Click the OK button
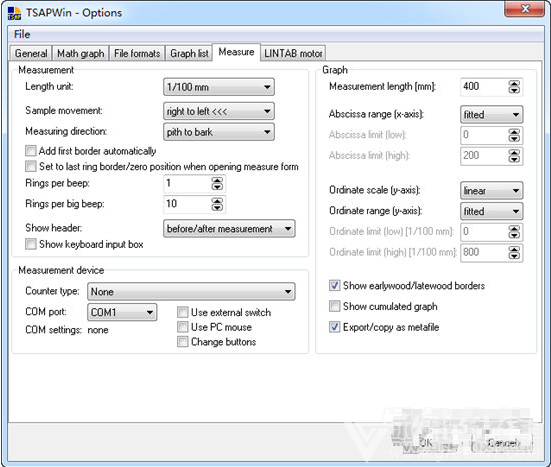Viewport: 551px width, 467px height. coord(426,443)
